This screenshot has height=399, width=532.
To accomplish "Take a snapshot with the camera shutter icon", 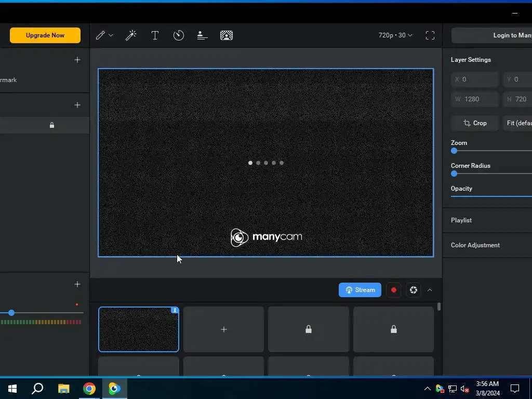I will [413, 290].
